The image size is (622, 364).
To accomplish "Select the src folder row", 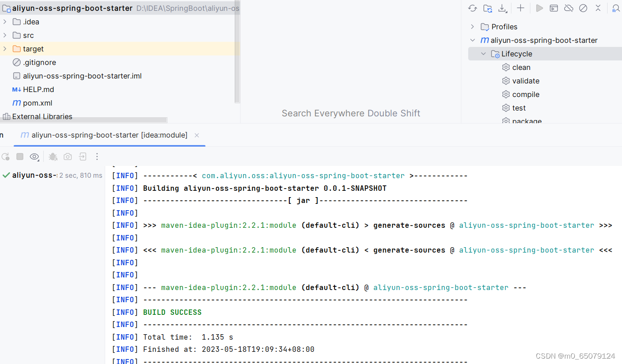I will coord(117,35).
